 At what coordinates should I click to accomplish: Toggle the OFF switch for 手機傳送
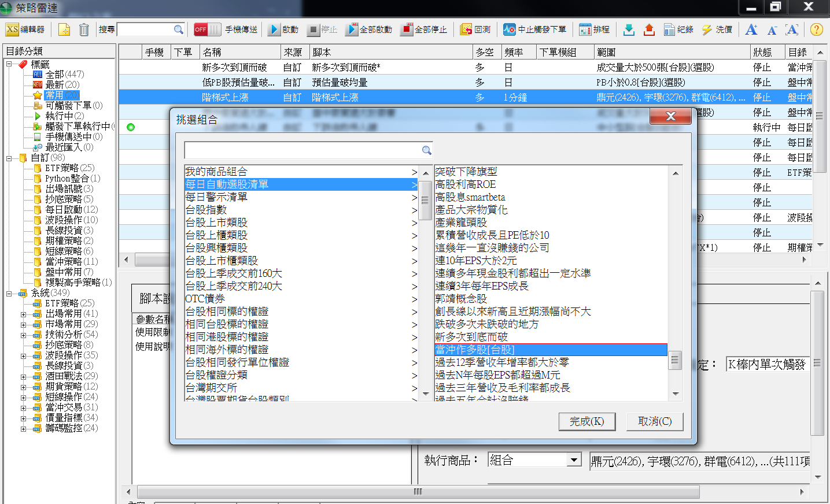tap(207, 29)
